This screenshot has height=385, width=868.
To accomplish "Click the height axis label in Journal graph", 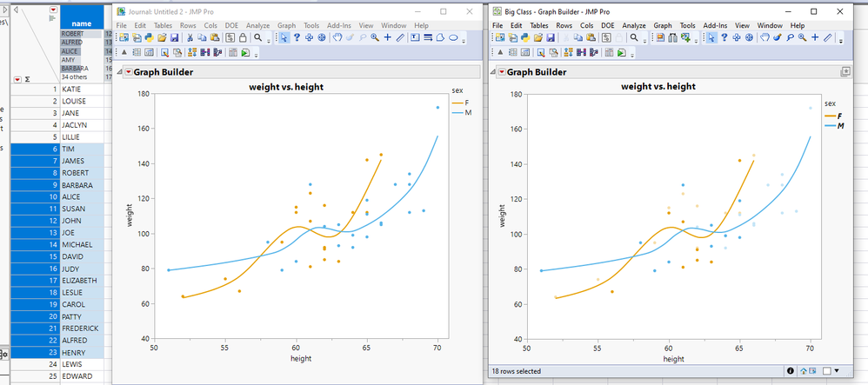I will click(x=301, y=358).
